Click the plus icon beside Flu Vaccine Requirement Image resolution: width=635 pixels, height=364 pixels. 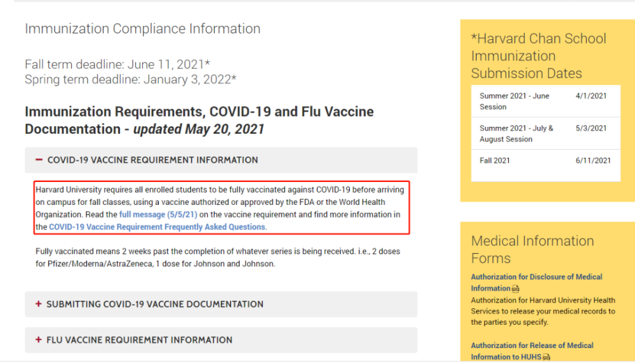(x=39, y=340)
